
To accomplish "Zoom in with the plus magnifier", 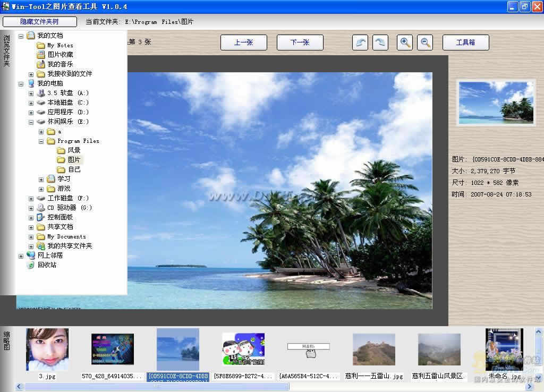I will click(404, 42).
